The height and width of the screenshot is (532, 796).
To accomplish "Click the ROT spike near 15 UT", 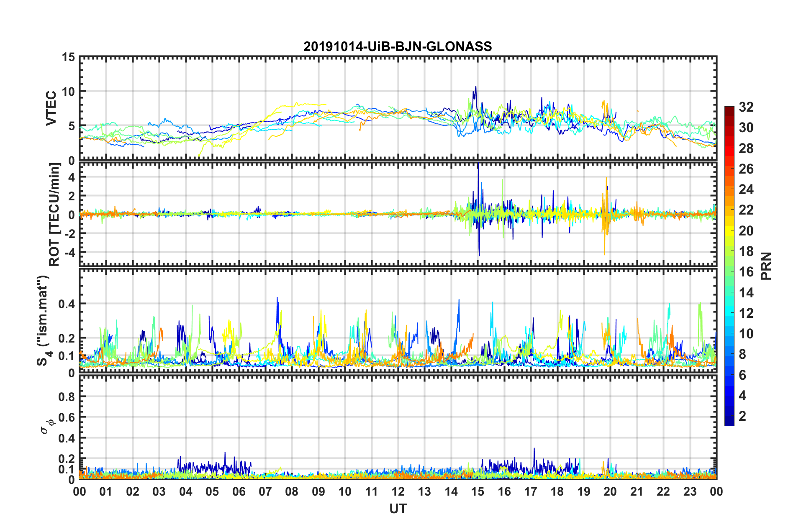I will 478,209.
